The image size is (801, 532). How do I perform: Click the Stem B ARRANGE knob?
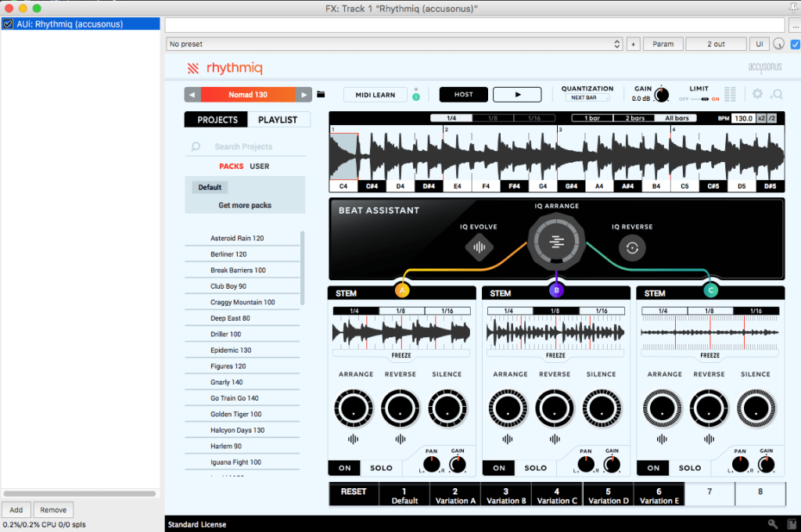click(508, 408)
